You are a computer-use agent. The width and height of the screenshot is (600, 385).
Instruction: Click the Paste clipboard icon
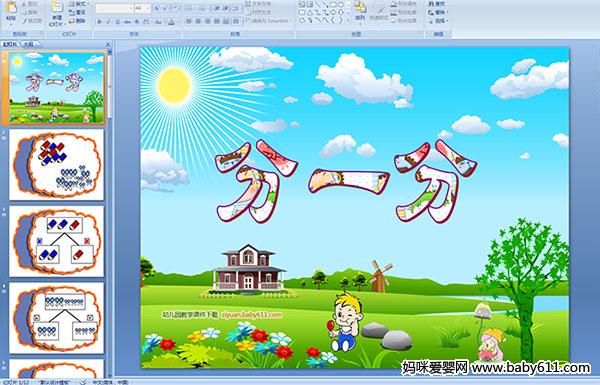tap(11, 12)
